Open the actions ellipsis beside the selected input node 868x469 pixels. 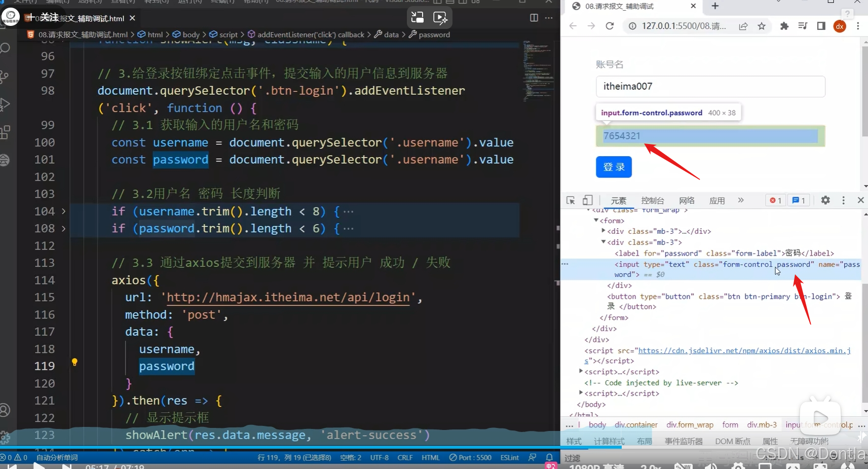coord(565,264)
